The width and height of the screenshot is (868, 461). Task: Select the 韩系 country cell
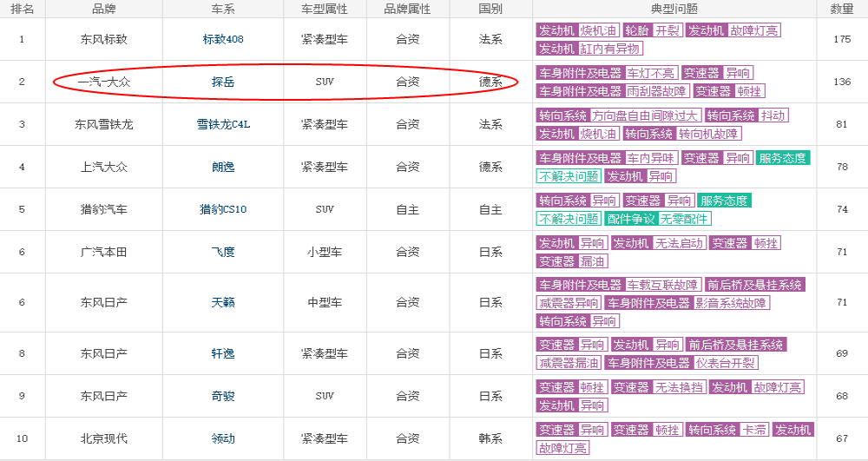490,439
